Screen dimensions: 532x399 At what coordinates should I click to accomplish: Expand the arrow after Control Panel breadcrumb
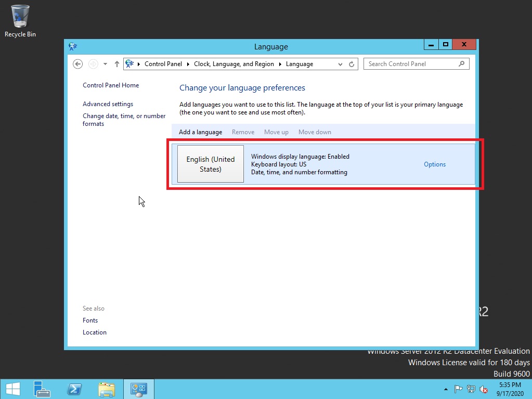[x=188, y=64]
